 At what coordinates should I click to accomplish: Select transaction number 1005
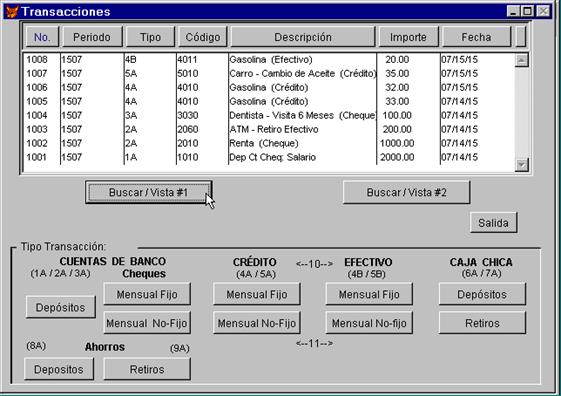[37, 101]
